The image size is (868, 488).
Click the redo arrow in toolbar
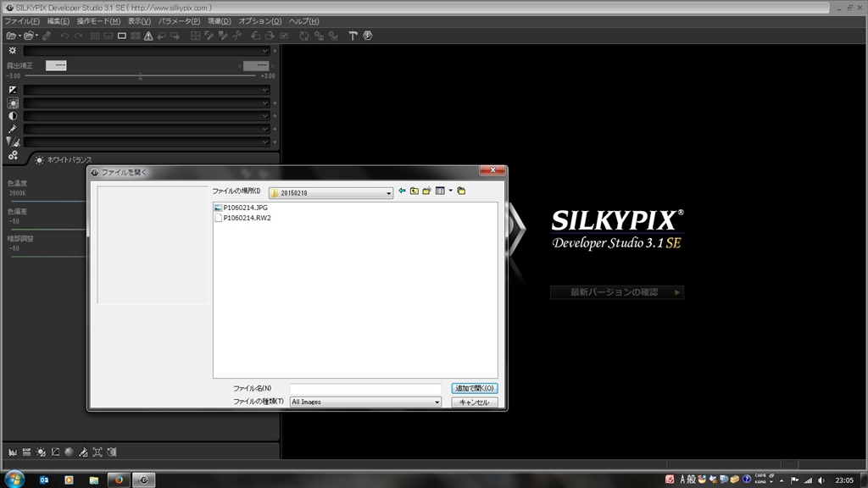pyautogui.click(x=78, y=36)
